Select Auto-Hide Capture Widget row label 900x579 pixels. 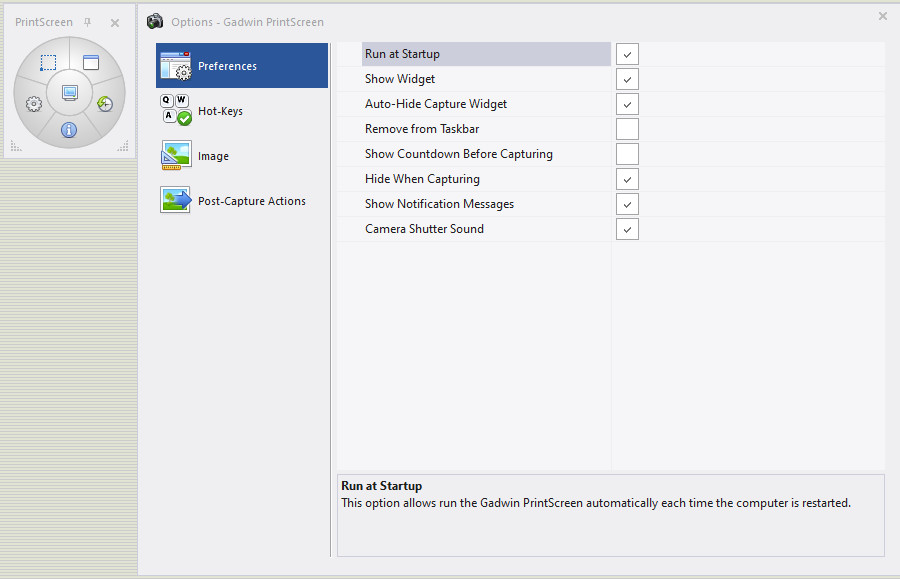tap(436, 104)
